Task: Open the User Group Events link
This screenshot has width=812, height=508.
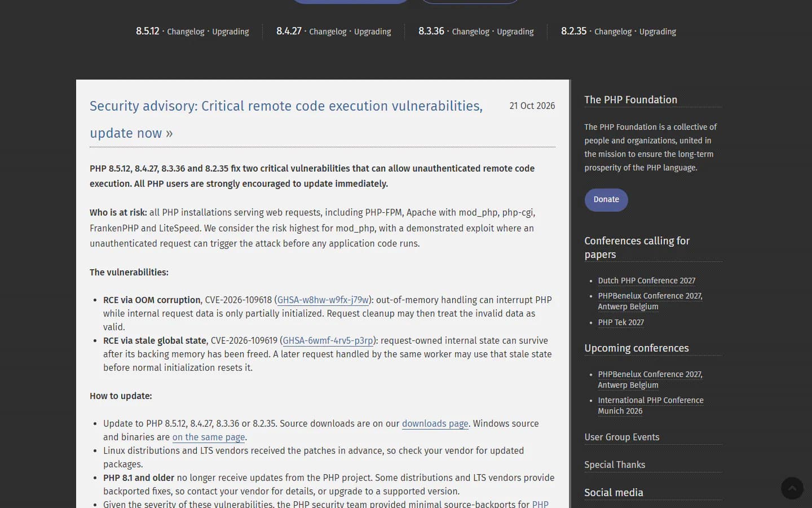Action: tap(622, 437)
